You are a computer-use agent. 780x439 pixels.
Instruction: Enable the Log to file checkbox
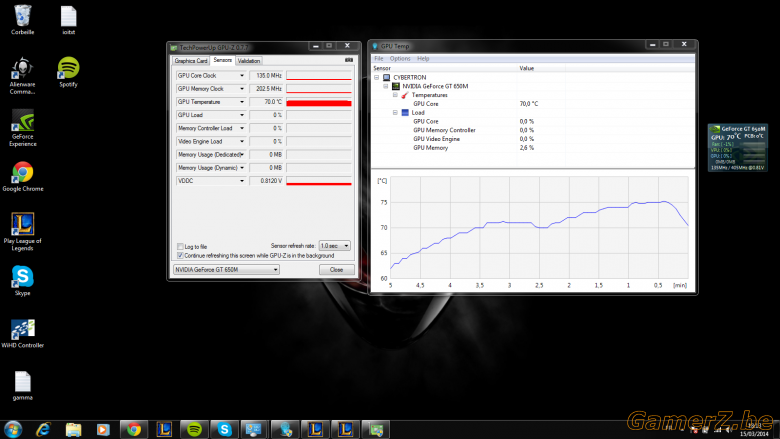click(180, 247)
